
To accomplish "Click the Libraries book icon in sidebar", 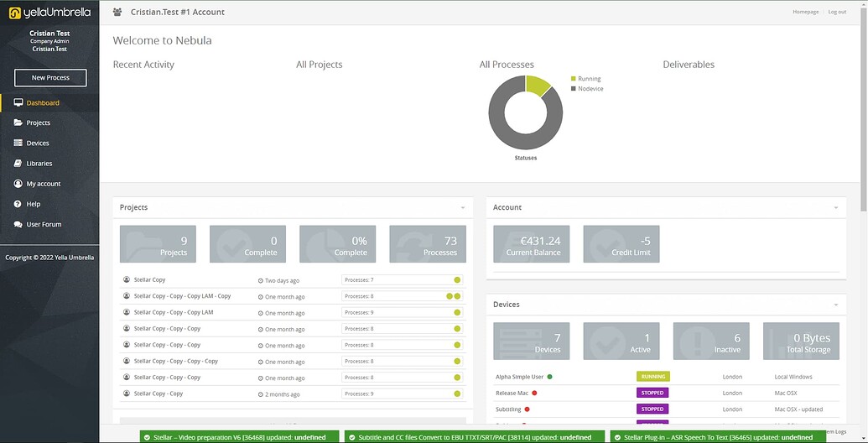I will tap(18, 164).
